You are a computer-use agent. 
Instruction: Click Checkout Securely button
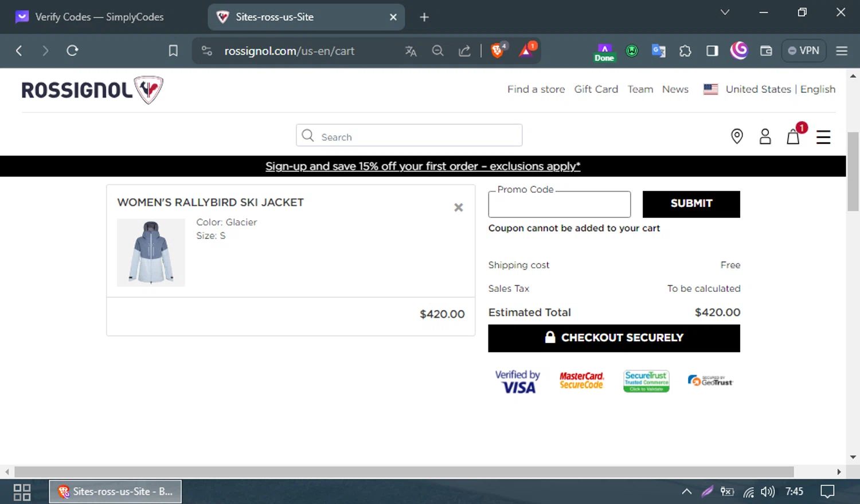(x=614, y=338)
